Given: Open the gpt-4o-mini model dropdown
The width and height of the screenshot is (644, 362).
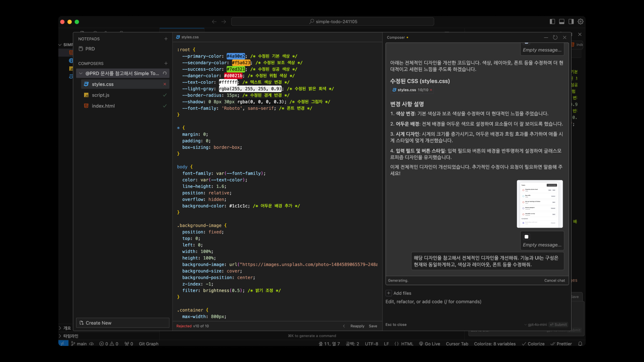Looking at the screenshot, I should click(535, 325).
